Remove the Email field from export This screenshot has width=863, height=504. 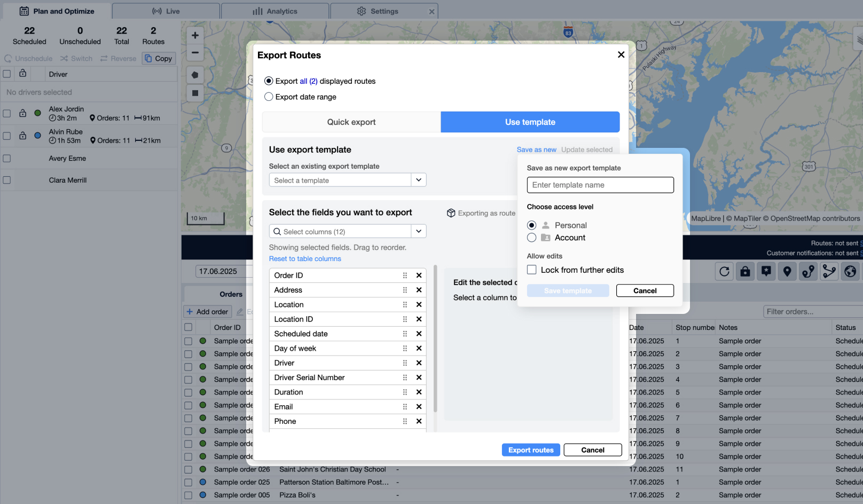(x=419, y=407)
